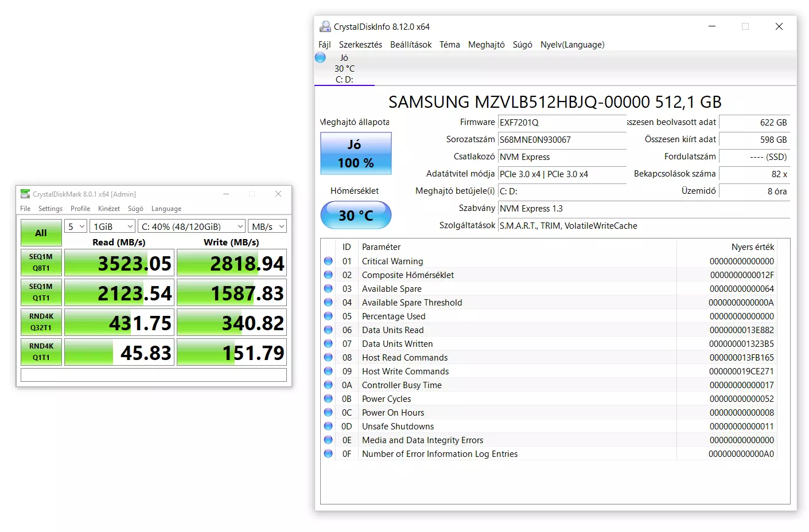Run the RND4K Q1T1 test button
This screenshot has width=809, height=532.
point(41,352)
